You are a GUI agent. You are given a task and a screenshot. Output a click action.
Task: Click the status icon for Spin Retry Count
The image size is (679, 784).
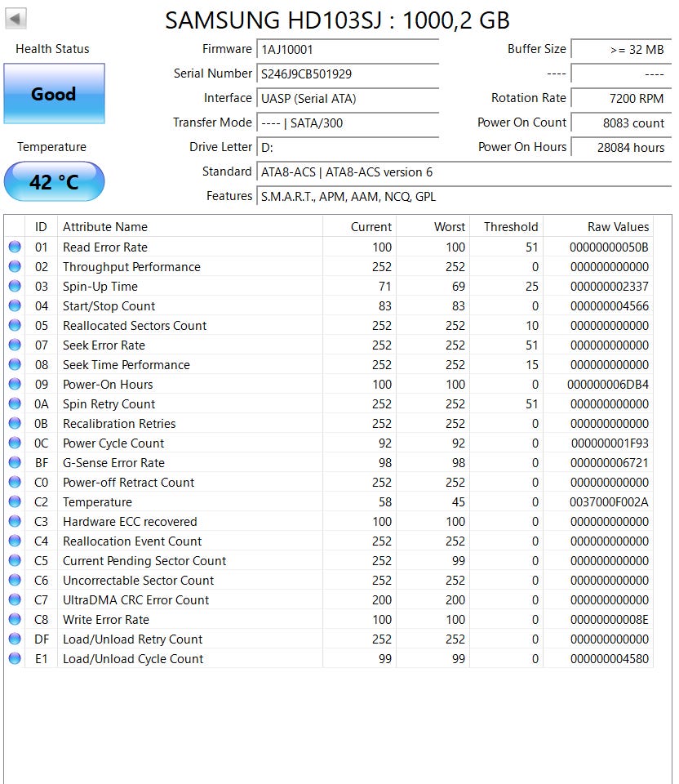(x=15, y=403)
